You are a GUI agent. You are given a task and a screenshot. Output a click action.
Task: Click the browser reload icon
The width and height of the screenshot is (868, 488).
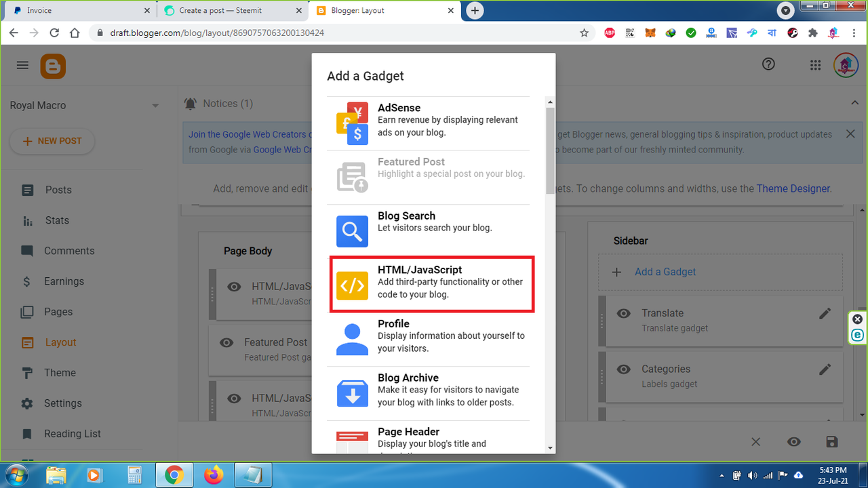pos(54,33)
